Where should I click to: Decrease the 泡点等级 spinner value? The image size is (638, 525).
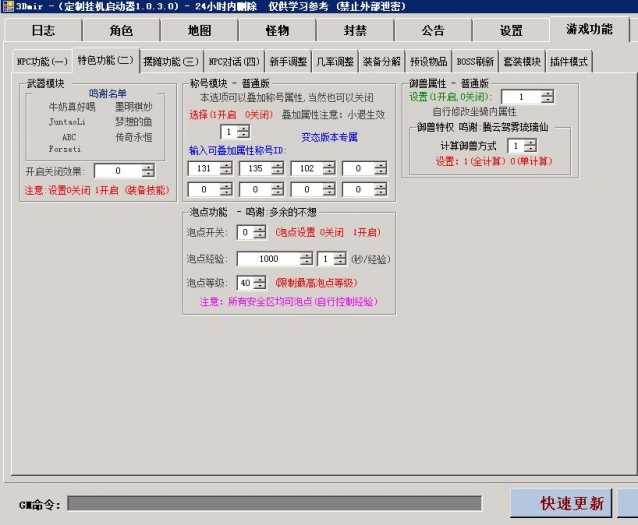(260, 287)
